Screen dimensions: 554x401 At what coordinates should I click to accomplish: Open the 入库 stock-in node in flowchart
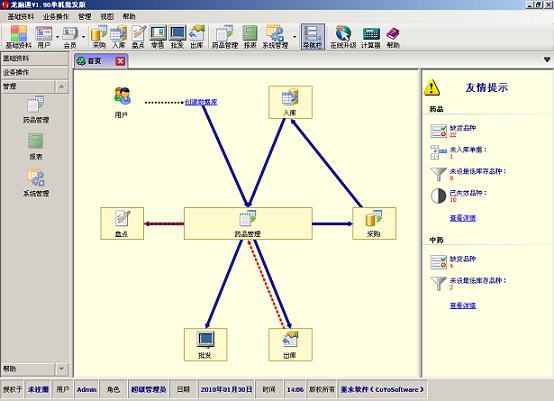pos(290,102)
